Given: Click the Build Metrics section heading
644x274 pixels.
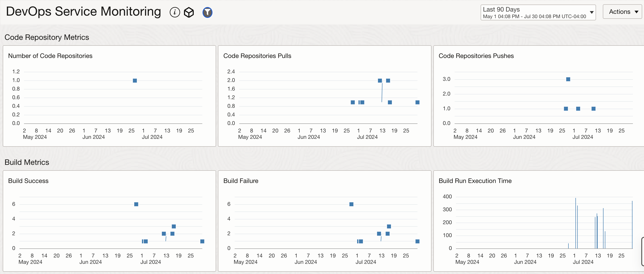Looking at the screenshot, I should click(27, 162).
